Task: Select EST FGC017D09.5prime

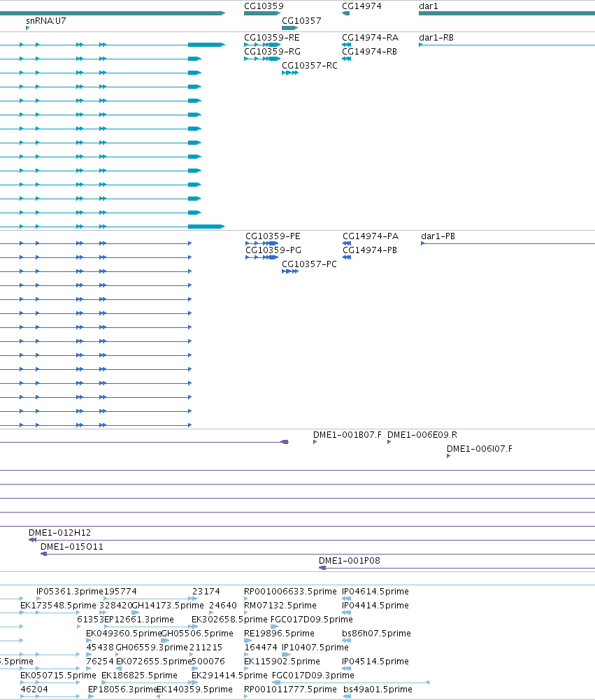Action: point(312,620)
